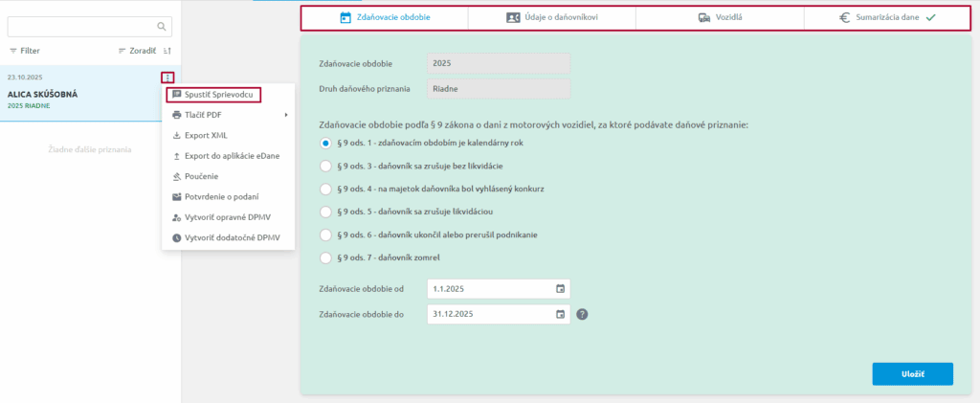Click the Filter option
The height and width of the screenshot is (403, 980).
tap(25, 51)
